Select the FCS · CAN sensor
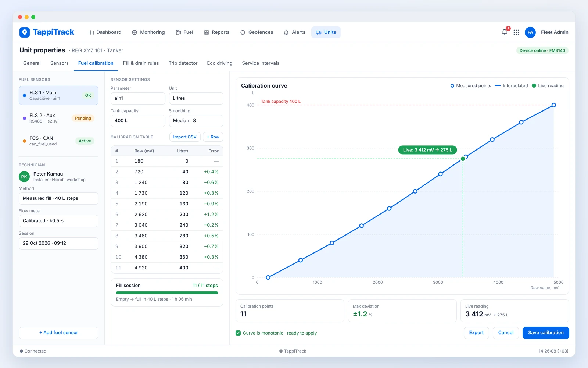Viewport: 588px width, 368px height. pyautogui.click(x=58, y=141)
